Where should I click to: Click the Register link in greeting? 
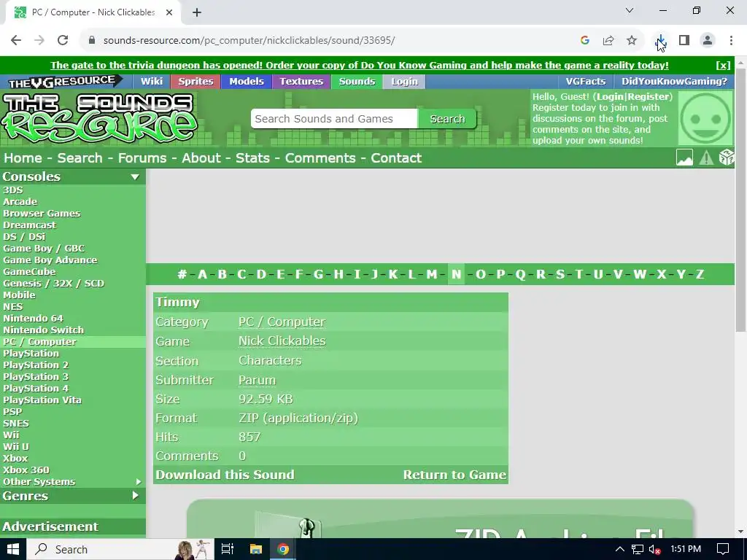[649, 97]
